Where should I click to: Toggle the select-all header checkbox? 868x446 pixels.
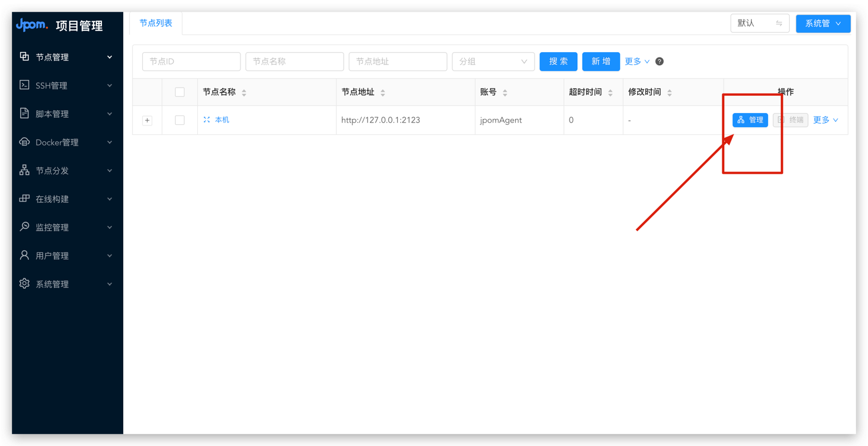180,92
